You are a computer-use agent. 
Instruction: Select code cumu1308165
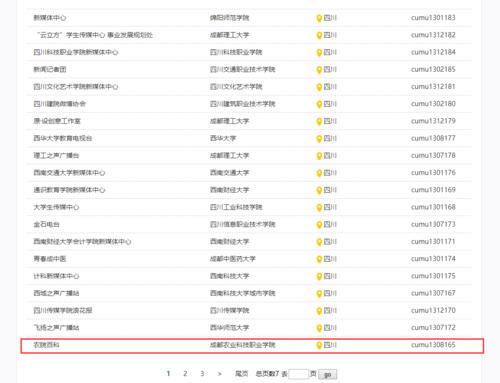(x=433, y=345)
